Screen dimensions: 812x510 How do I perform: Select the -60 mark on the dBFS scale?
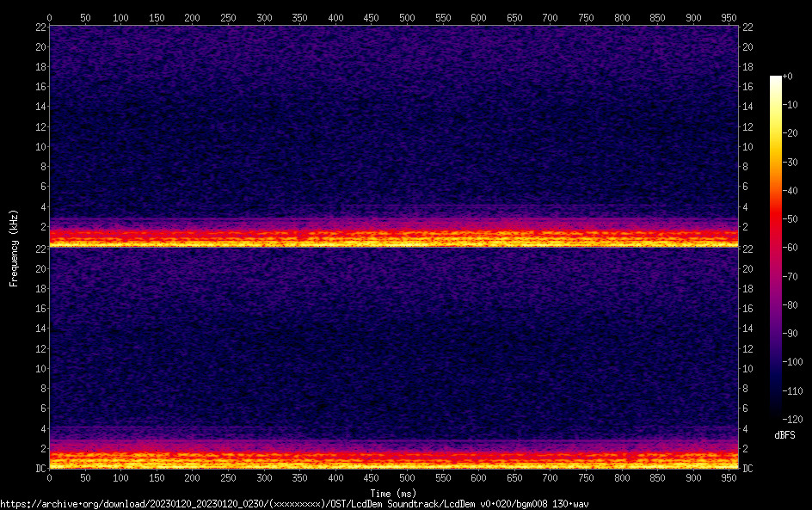tap(787, 247)
